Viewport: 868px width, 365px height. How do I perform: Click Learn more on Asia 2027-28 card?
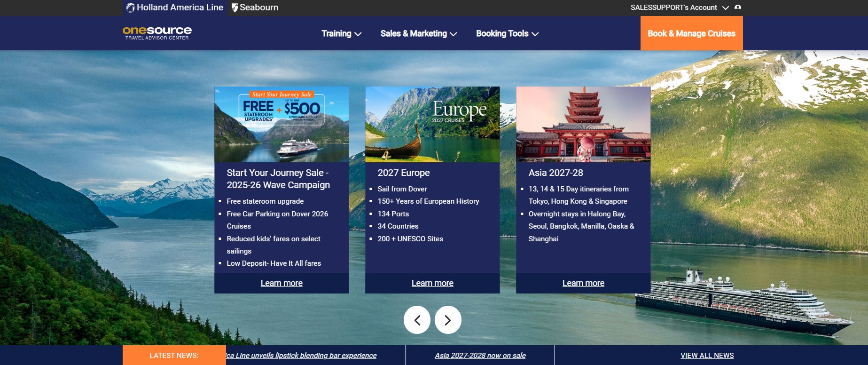[x=583, y=283]
